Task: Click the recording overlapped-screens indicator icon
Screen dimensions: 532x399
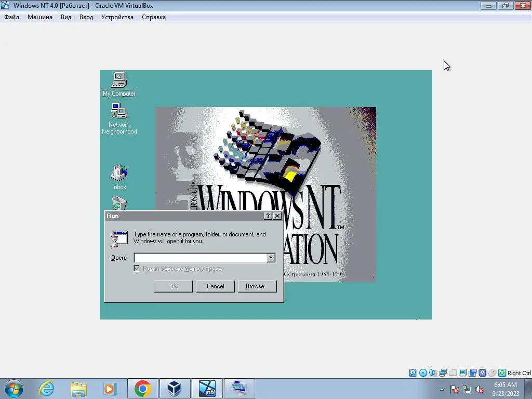Action: coord(472,373)
